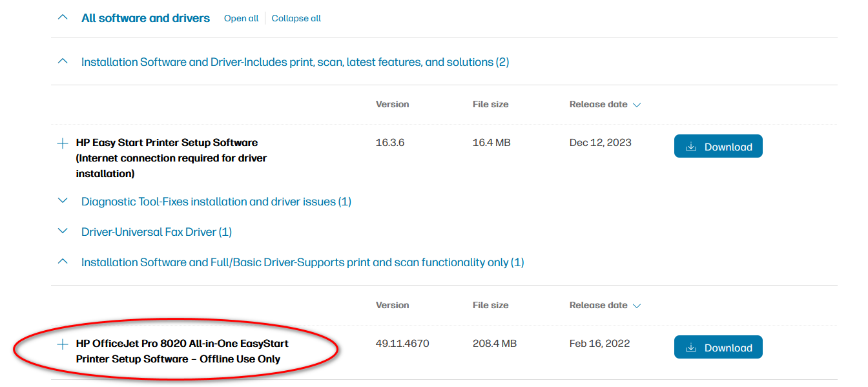Sort by Release date arrow in first table
This screenshot has width=868, height=387.
637,105
